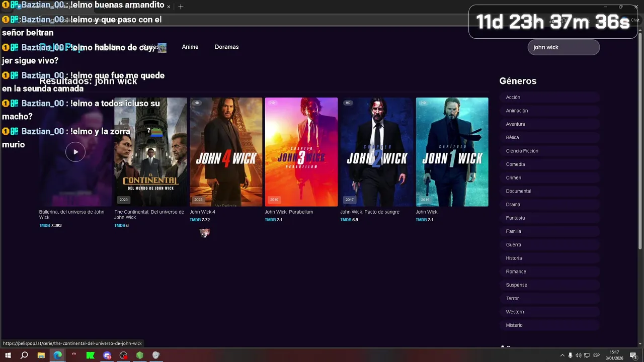The height and width of the screenshot is (362, 644).
Task: Click 'The Continental: Del universo de John Wick' title
Action: 149,215
